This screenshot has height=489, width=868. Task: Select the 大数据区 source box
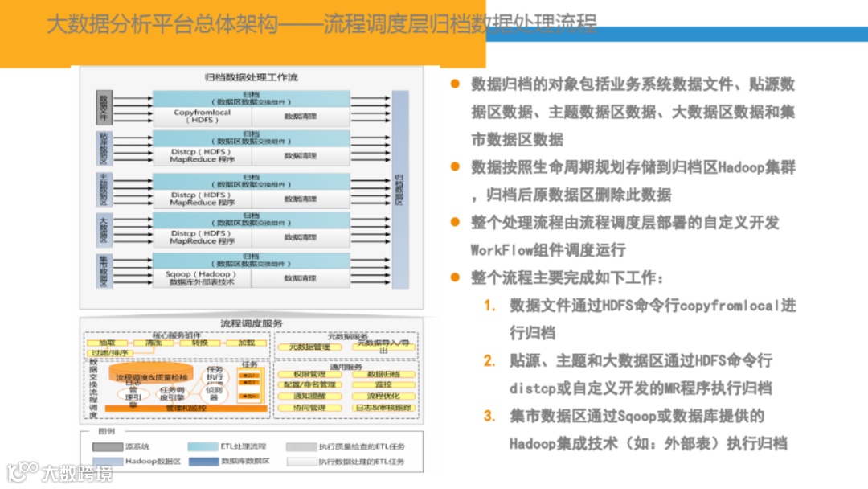coord(104,230)
